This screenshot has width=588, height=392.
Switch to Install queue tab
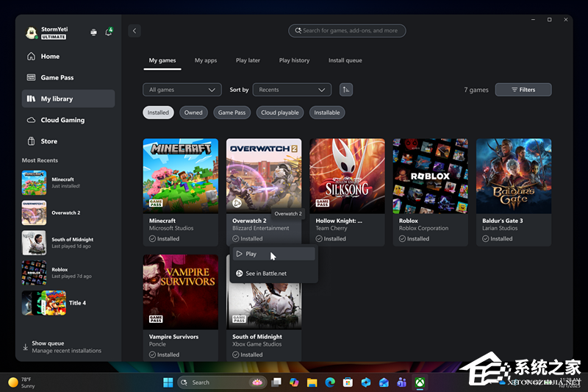tap(345, 60)
